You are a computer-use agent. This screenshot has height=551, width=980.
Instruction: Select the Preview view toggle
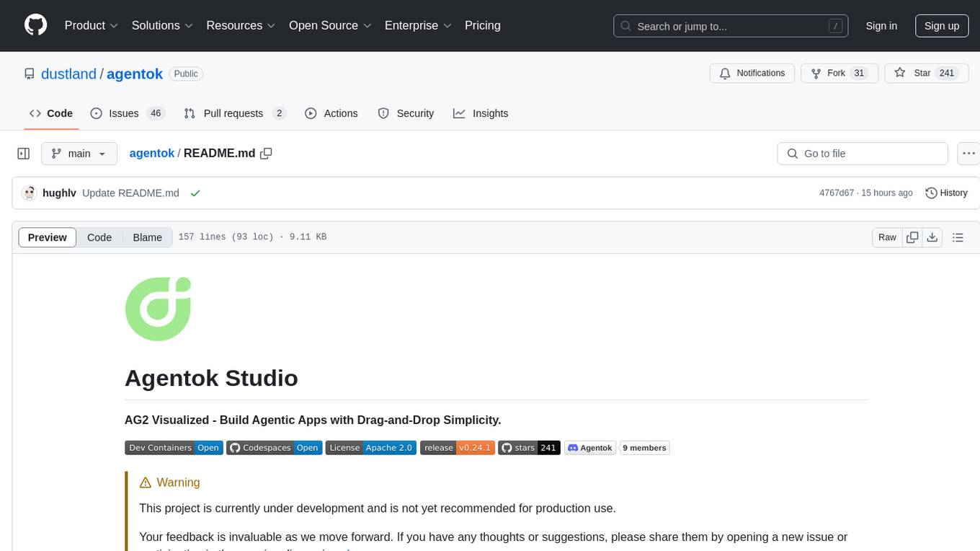point(48,237)
